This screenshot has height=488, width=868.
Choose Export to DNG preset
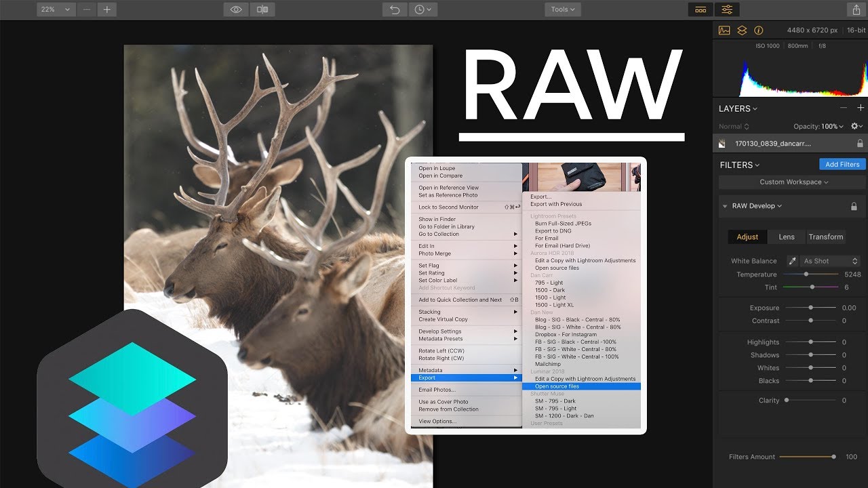[581, 231]
